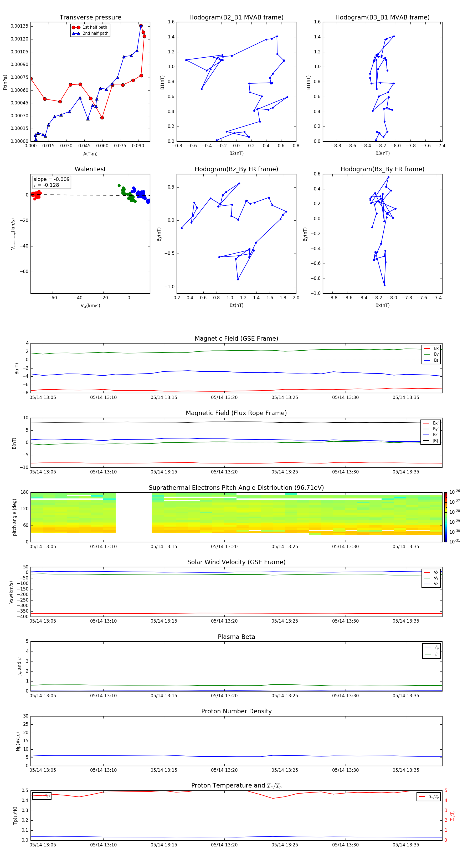Click the red Te/Tp right-axis label
This screenshot has width=473, height=868.
tap(453, 815)
